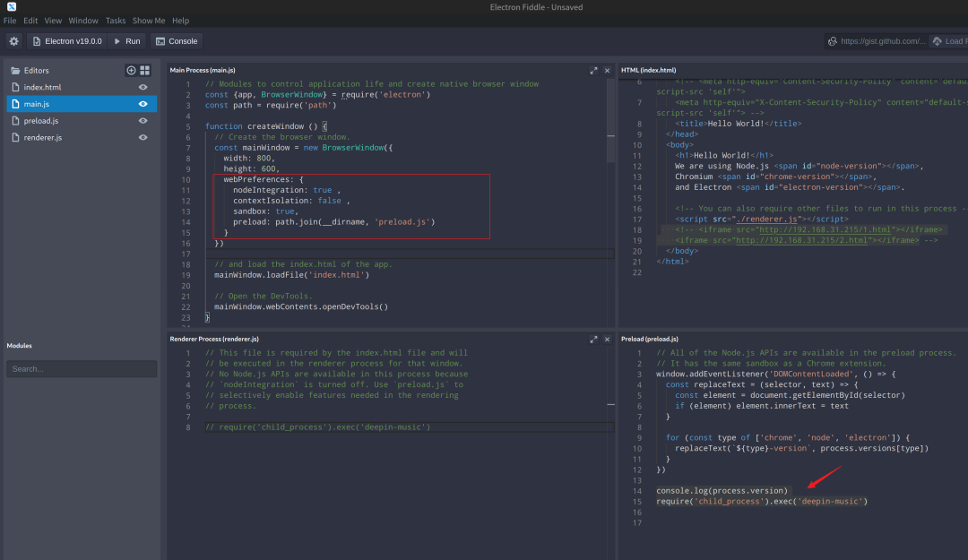Click the '<h1>Hello World!</h1>' line
This screenshot has width=968, height=560.
(x=723, y=156)
